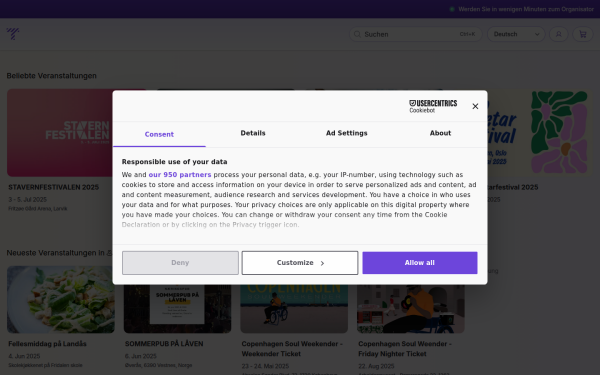Close the cookie consent dialog

[x=475, y=106]
